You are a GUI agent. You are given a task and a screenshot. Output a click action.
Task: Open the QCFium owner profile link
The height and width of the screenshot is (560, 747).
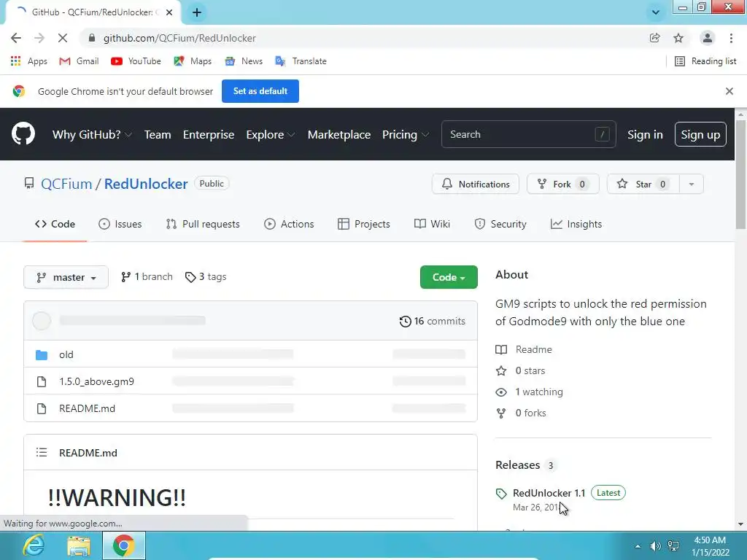pyautogui.click(x=66, y=184)
